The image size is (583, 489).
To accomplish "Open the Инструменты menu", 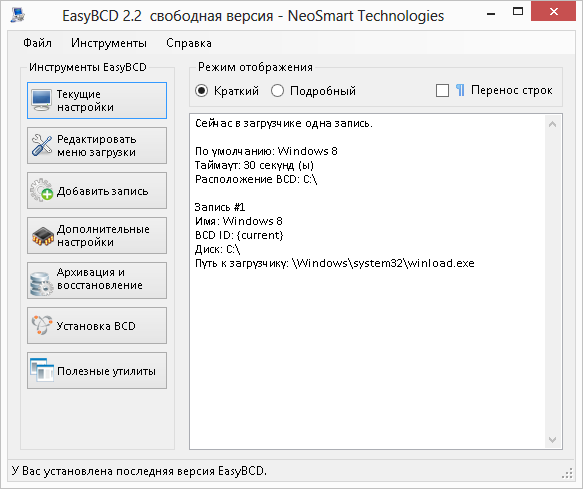I will (109, 43).
